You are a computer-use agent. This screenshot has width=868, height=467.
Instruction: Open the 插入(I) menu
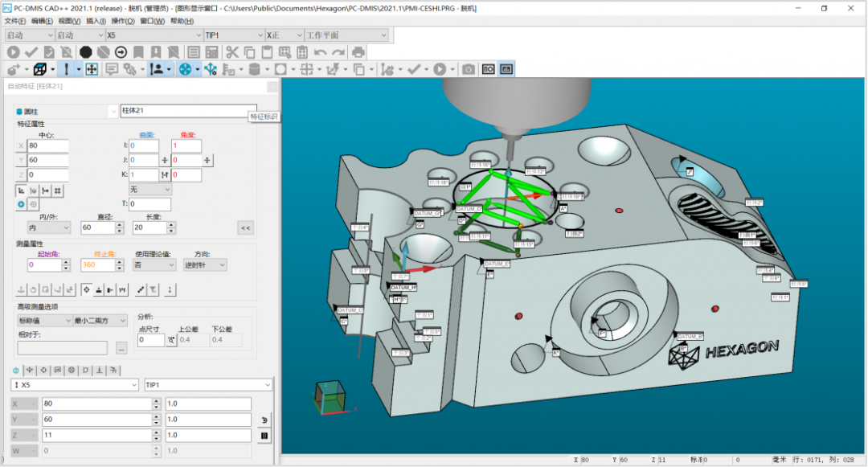[96, 21]
